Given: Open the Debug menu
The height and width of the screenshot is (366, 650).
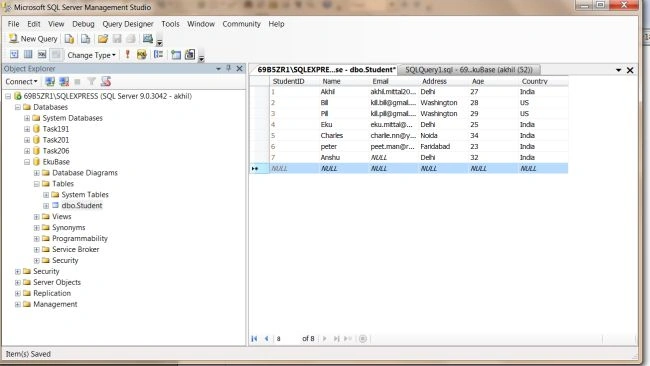Looking at the screenshot, I should [x=83, y=24].
